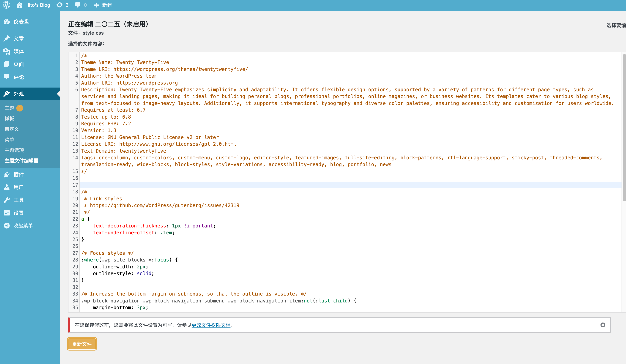Click the 外观 paintbrush icon
The height and width of the screenshot is (364, 626).
coord(7,94)
